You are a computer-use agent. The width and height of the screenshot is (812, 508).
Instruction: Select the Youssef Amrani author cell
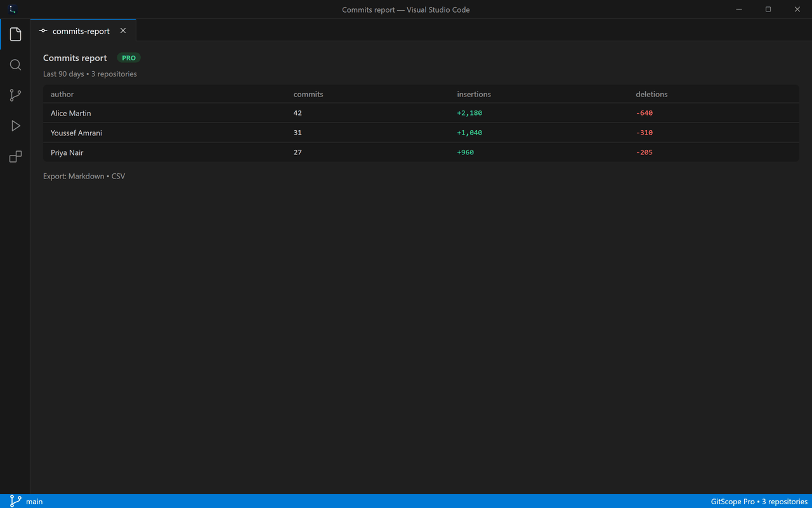pyautogui.click(x=76, y=133)
